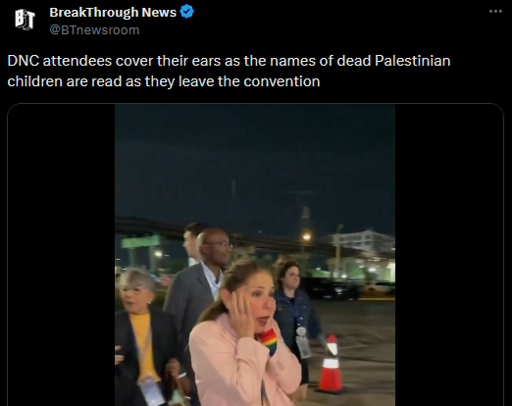Viewport: 512px width, 406px height.
Task: Open the BT profile avatar logo
Action: [x=24, y=19]
